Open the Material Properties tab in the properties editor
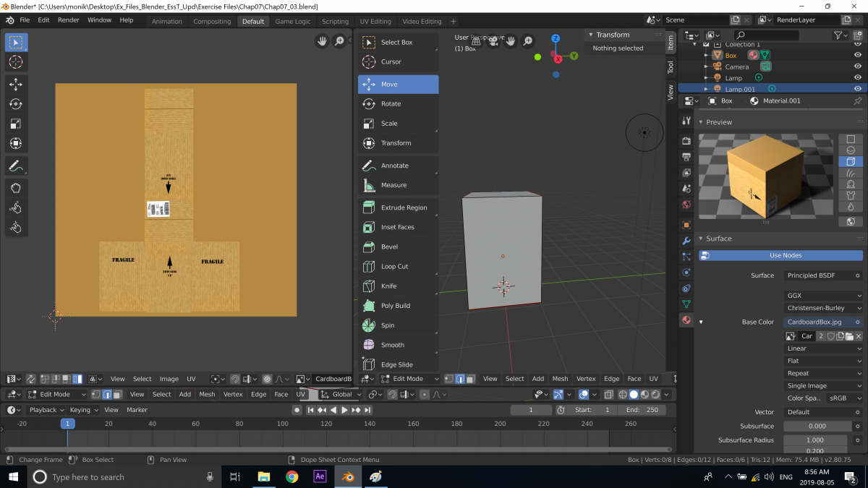The image size is (868, 488). pyautogui.click(x=686, y=321)
